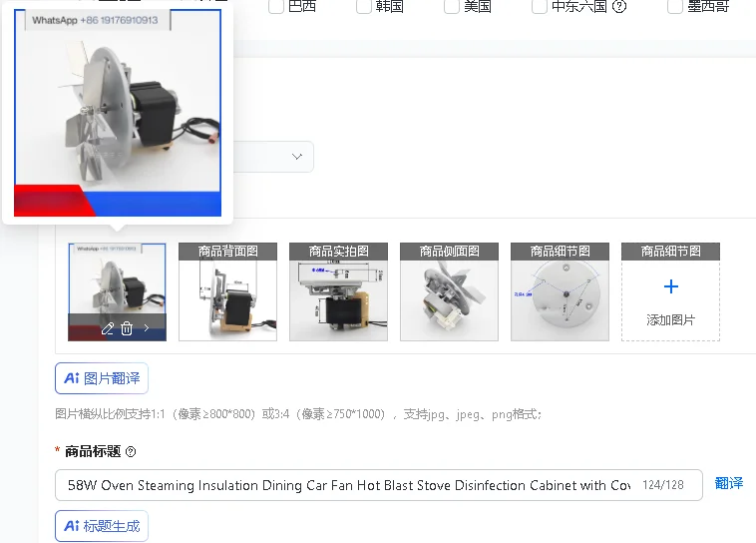Delete first product image with trash icon
Screen dimensions: 756x543
click(127, 328)
